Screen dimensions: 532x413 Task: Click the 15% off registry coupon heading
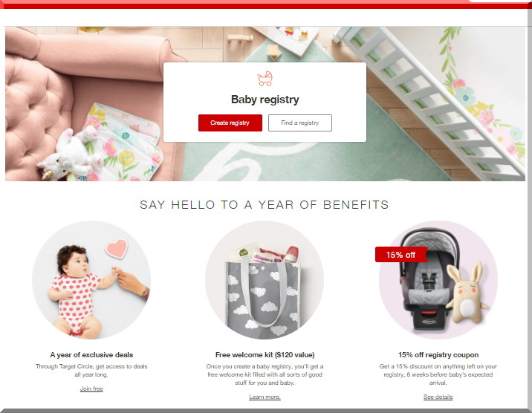pos(438,354)
